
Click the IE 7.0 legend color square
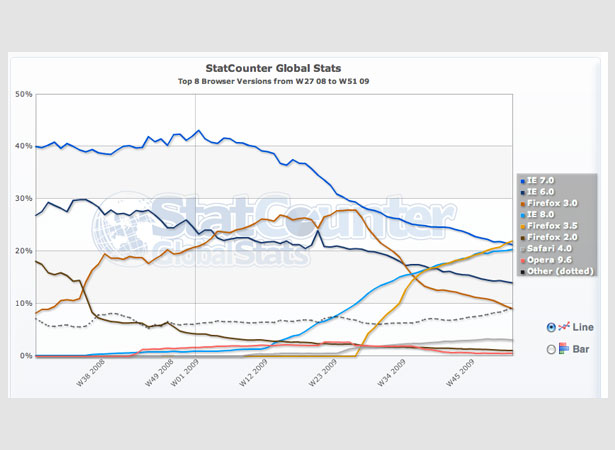click(x=522, y=181)
